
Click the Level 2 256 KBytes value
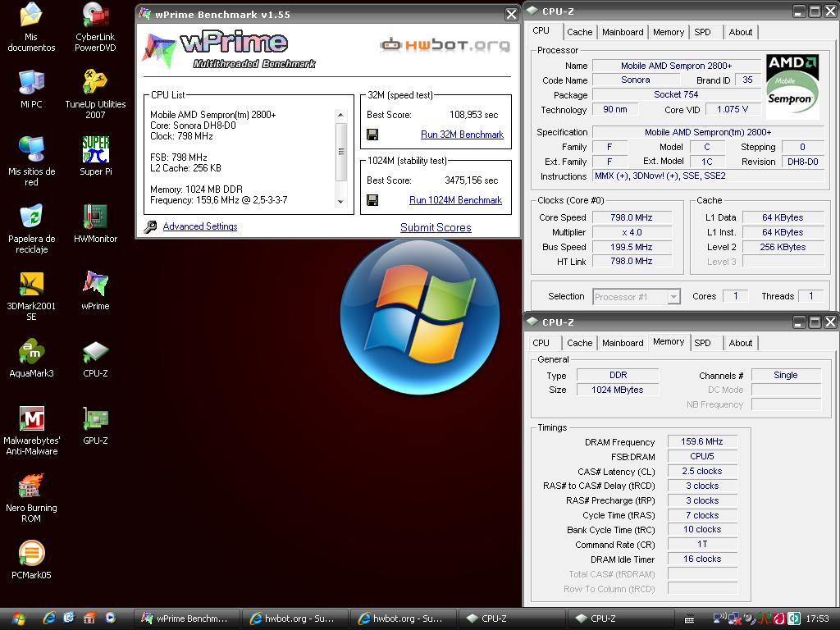[x=783, y=247]
